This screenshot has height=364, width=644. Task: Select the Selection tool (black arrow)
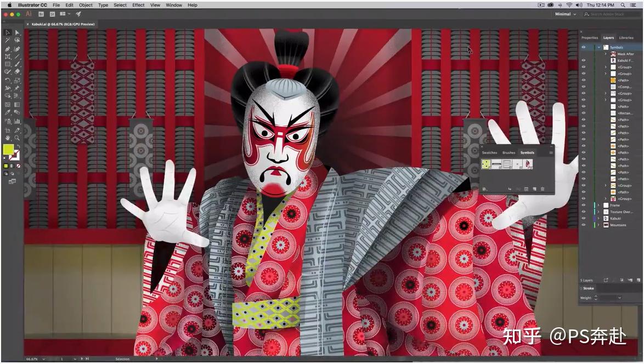click(x=7, y=32)
